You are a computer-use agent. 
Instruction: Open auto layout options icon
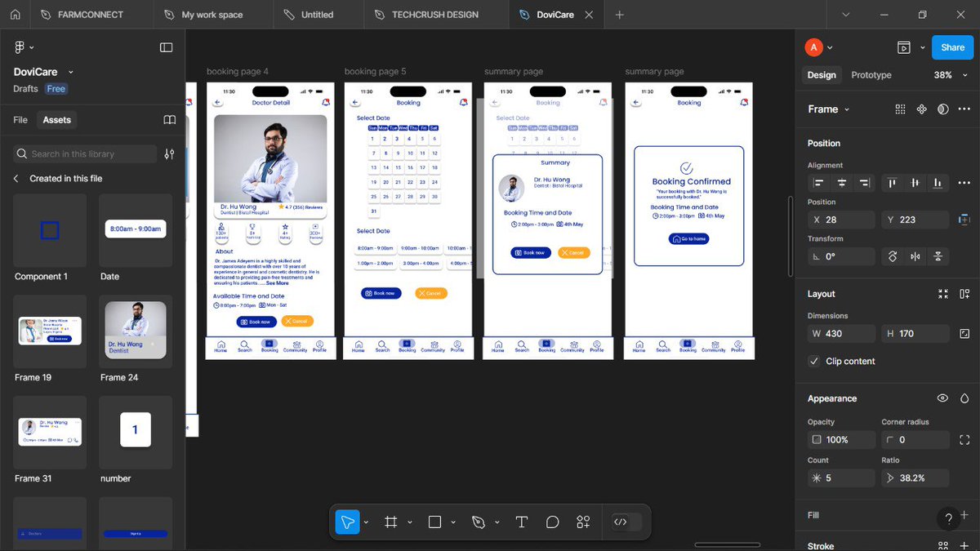(964, 294)
